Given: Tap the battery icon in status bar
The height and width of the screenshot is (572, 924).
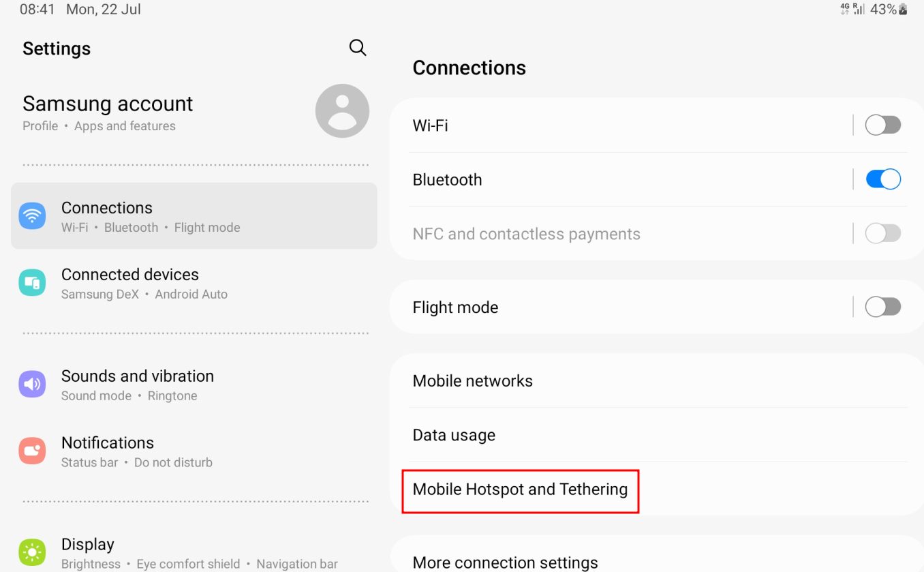Looking at the screenshot, I should click(x=903, y=10).
